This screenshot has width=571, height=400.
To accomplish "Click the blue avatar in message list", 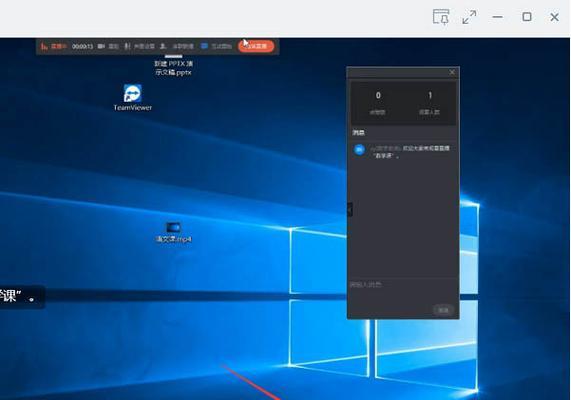I will pos(359,149).
